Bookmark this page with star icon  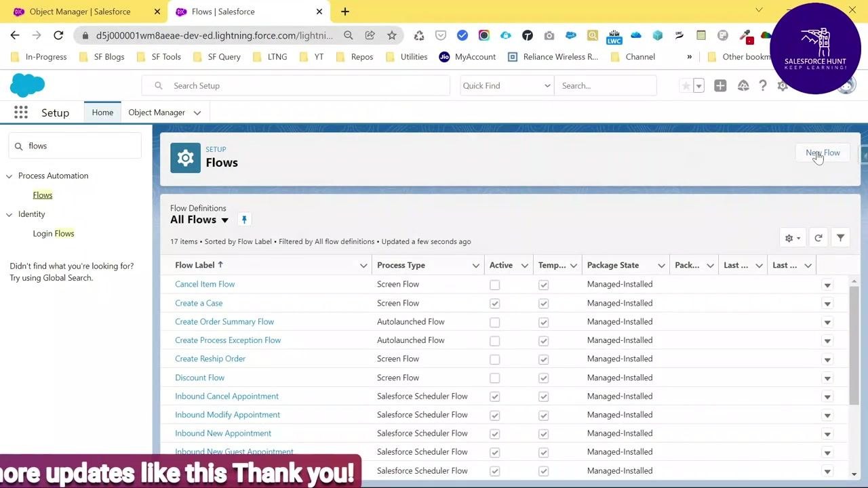coord(391,35)
